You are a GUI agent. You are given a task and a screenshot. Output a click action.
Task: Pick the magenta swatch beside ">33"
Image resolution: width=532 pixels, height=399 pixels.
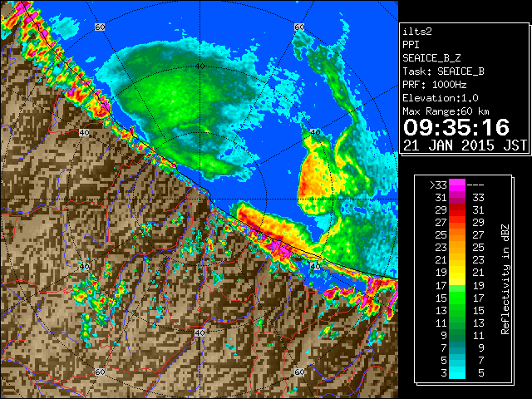pyautogui.click(x=457, y=185)
